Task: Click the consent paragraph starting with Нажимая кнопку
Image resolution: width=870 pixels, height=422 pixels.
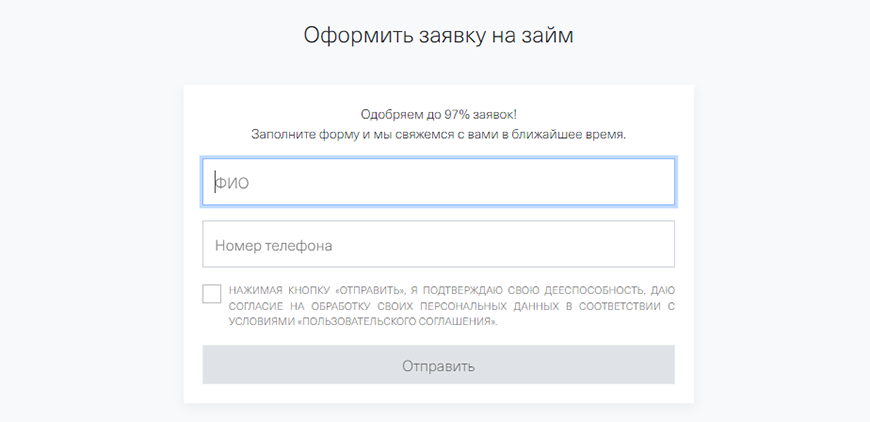Action: click(x=451, y=306)
